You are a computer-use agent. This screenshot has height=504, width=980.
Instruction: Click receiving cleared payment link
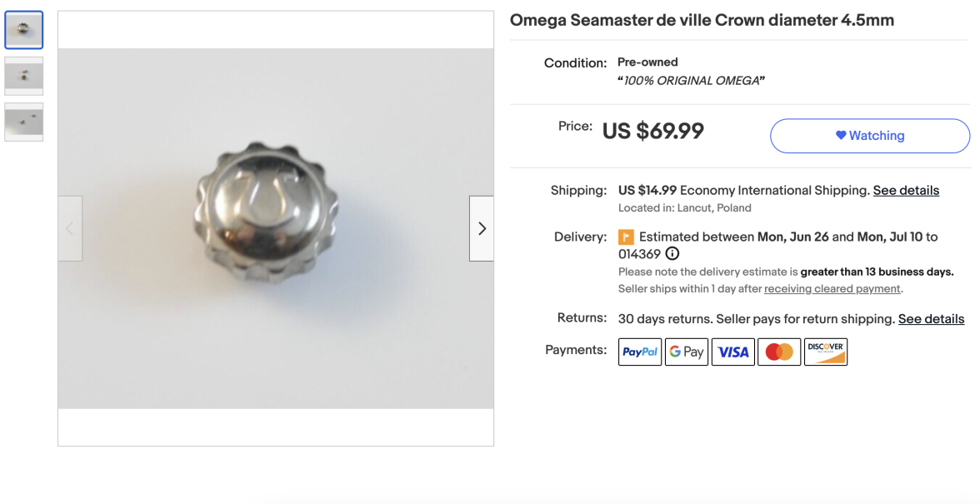(x=832, y=289)
